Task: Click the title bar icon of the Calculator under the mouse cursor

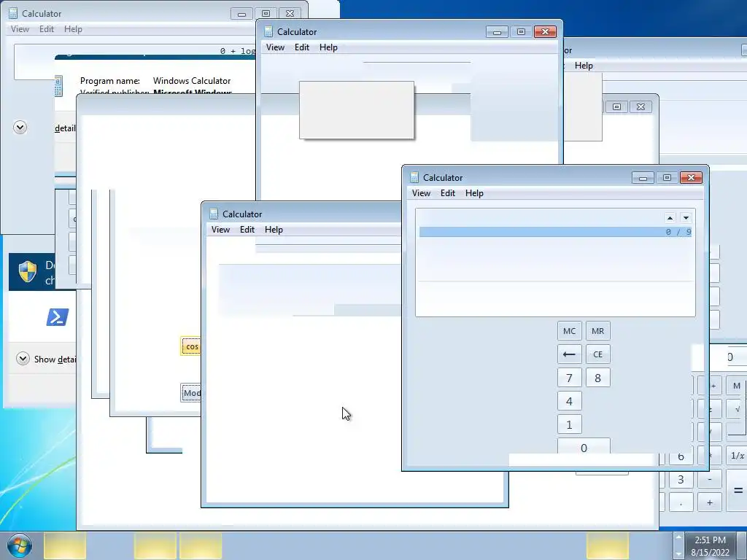Action: (214, 214)
